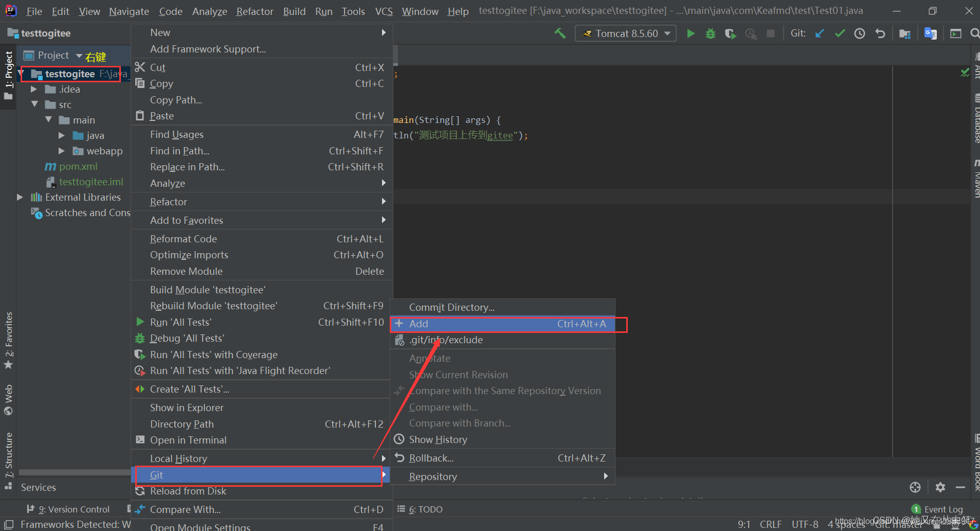Screen dimensions: 980x531
Task: Show Git history clock icon in toolbar
Action: (x=860, y=33)
